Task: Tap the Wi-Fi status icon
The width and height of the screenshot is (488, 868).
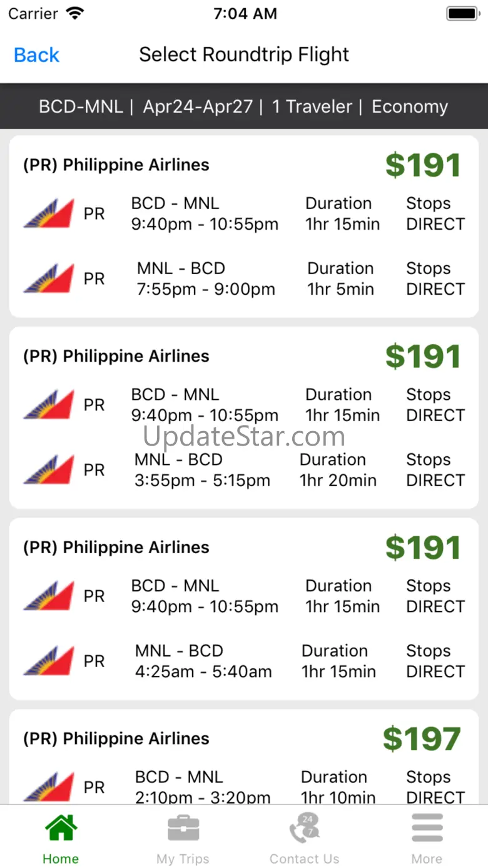Action: 76,14
